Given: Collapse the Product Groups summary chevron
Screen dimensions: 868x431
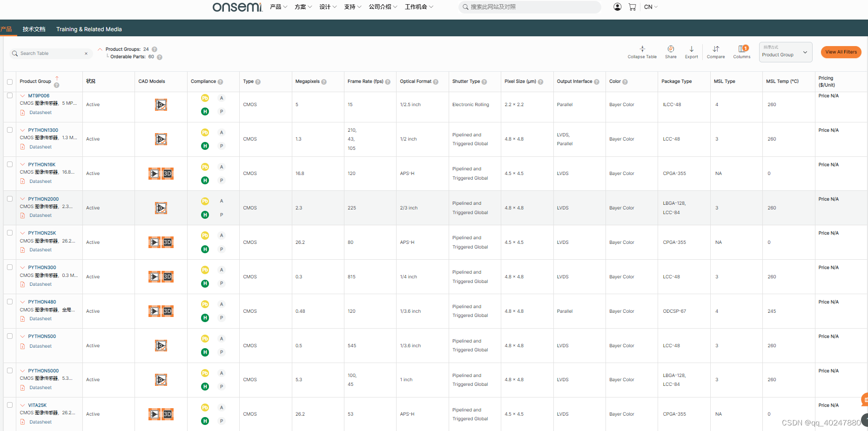Looking at the screenshot, I should pyautogui.click(x=100, y=49).
